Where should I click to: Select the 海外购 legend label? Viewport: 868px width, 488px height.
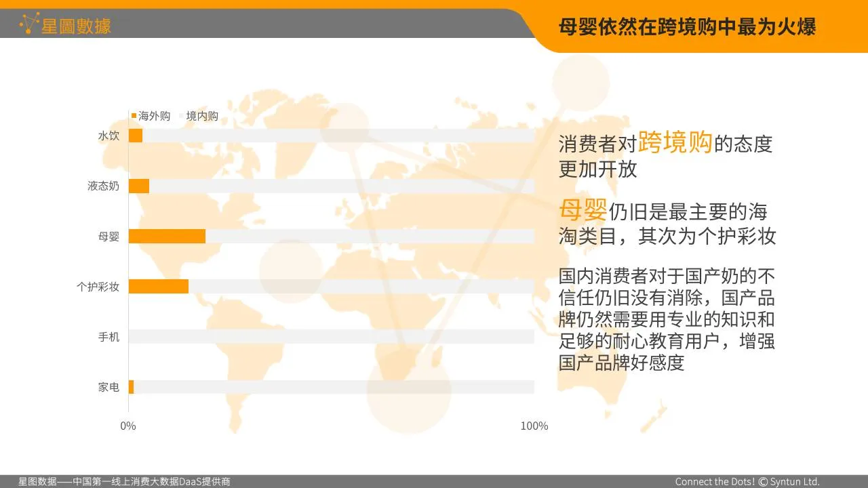coord(155,116)
